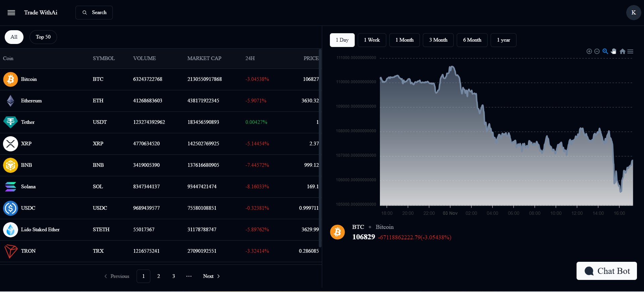Click BNB's -7.44572% change value
This screenshot has width=644, height=292.
point(257,165)
